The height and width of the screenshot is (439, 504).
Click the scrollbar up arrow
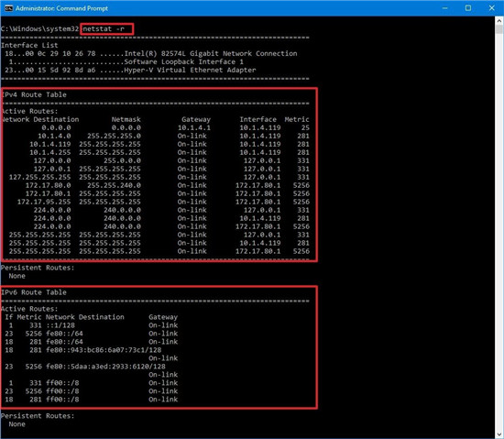click(499, 20)
